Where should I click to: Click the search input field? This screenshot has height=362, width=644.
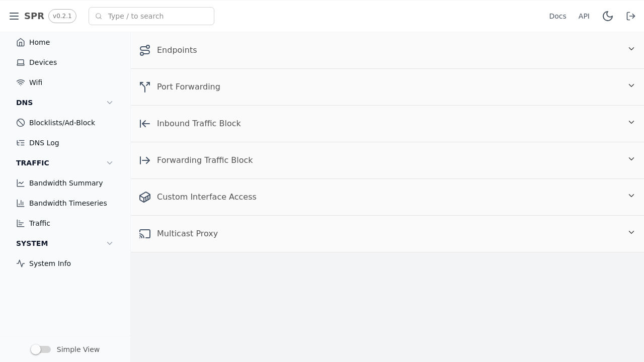151,16
